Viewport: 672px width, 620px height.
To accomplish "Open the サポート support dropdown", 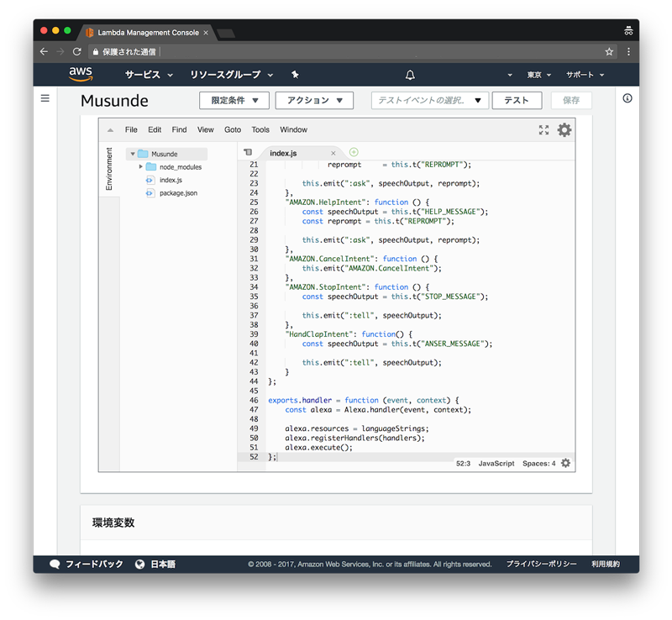I will click(585, 75).
